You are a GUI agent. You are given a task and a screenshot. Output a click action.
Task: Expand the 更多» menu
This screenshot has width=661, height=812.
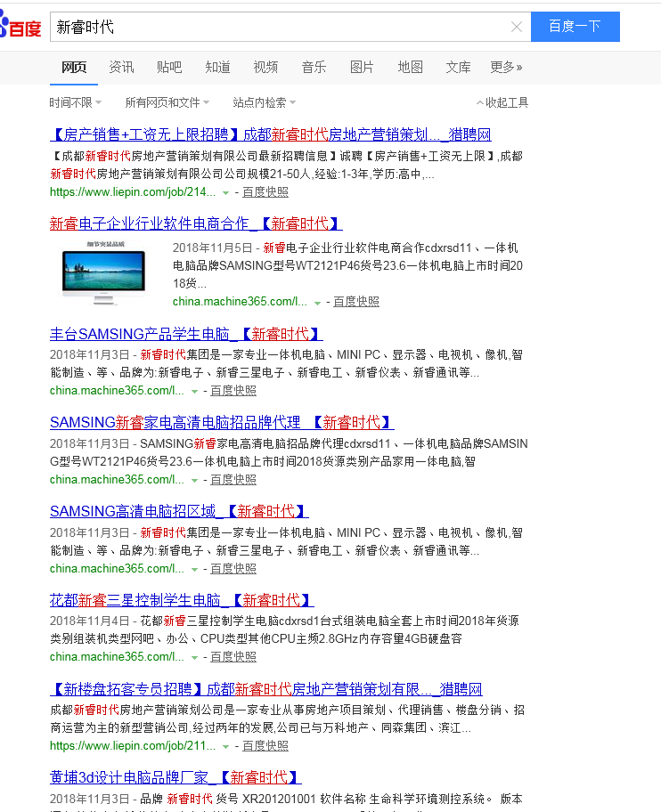[506, 68]
